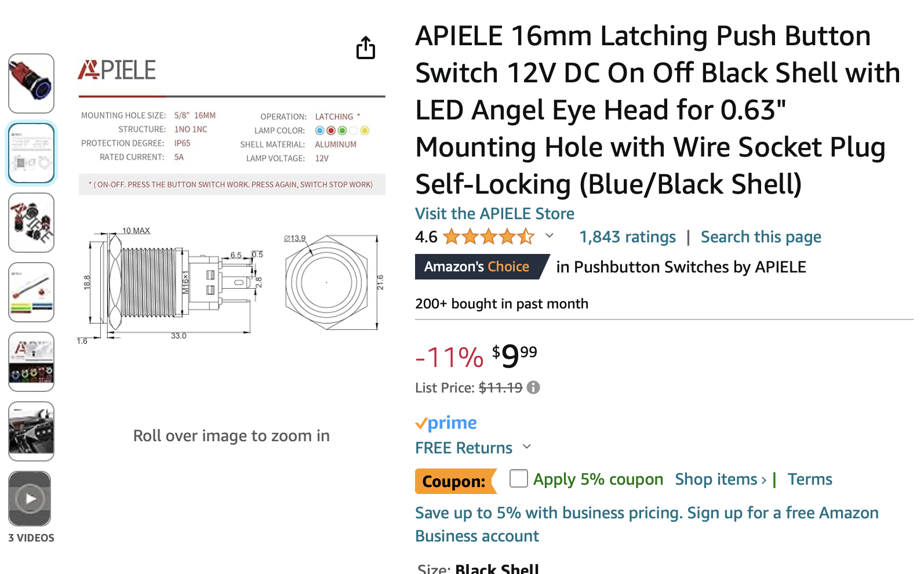The height and width of the screenshot is (574, 924).
Task: Click the Amazon's Choice badge
Action: 477,267
